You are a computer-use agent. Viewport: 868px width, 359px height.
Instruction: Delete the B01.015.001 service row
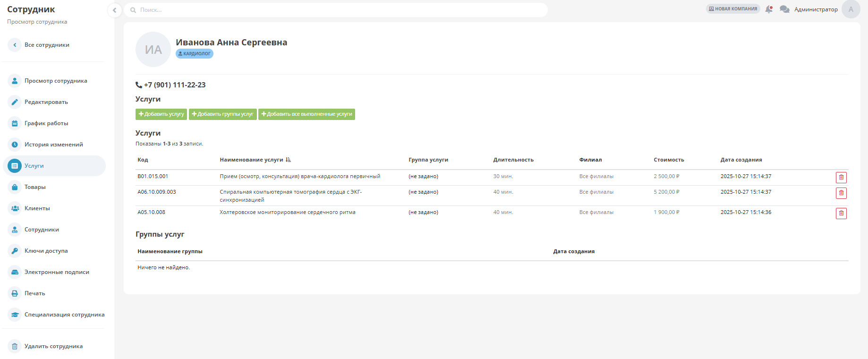[x=841, y=178]
